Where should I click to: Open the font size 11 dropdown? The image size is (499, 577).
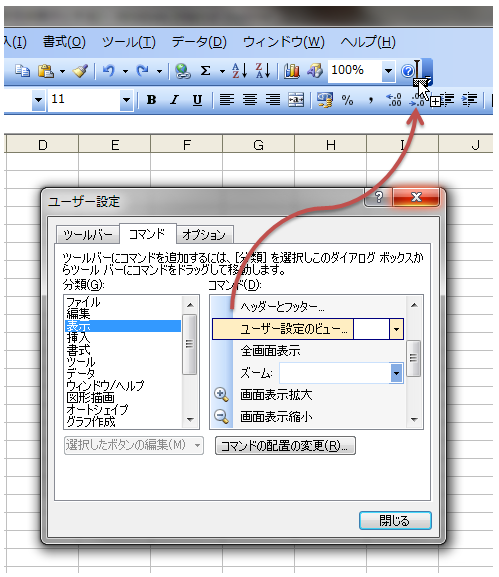(x=126, y=100)
